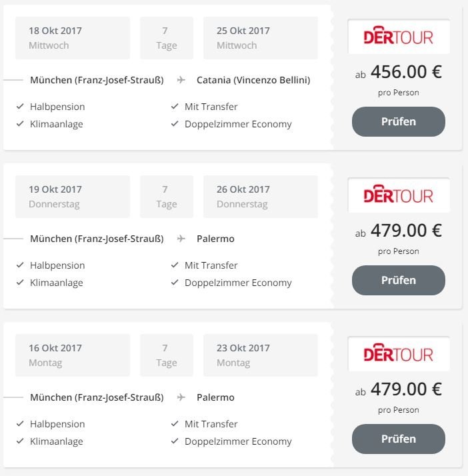Click the DERTOUR logo on the 19 Okt offer
The image size is (468, 476).
[x=398, y=195]
